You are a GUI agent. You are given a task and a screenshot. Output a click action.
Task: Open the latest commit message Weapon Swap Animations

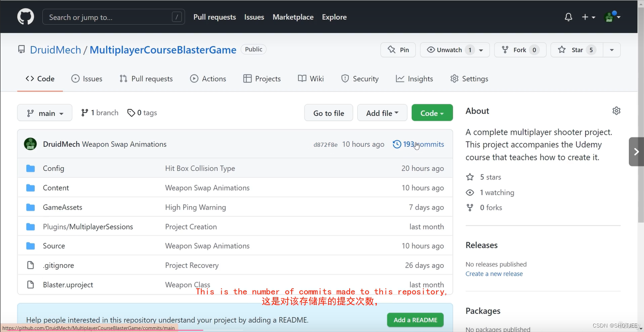pos(124,144)
